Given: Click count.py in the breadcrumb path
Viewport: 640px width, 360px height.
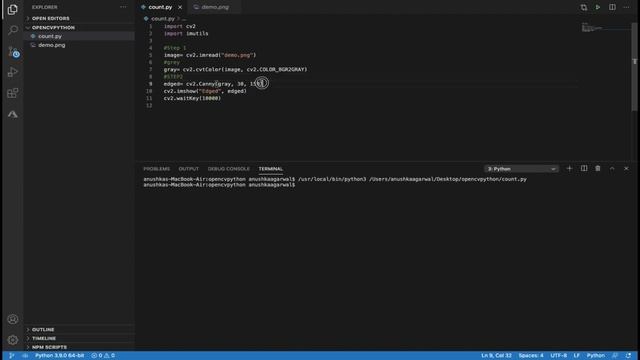Looking at the screenshot, I should (x=163, y=19).
